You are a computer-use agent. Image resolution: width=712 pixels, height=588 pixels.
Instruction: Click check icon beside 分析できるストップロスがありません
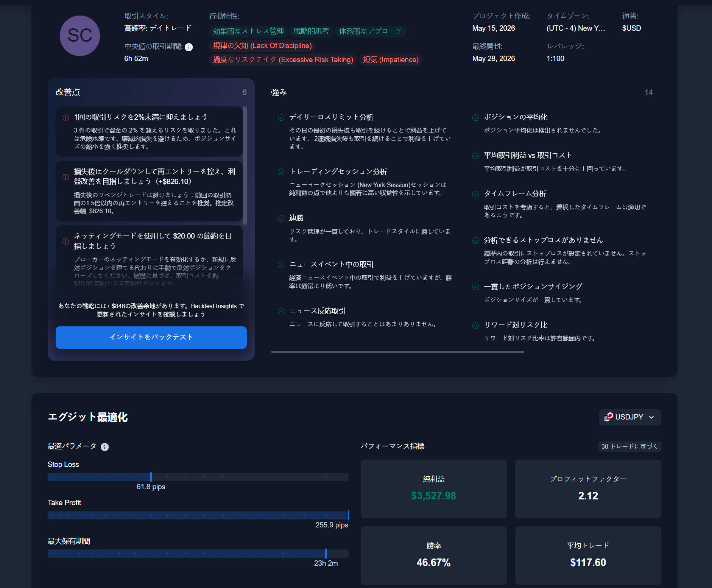(476, 240)
